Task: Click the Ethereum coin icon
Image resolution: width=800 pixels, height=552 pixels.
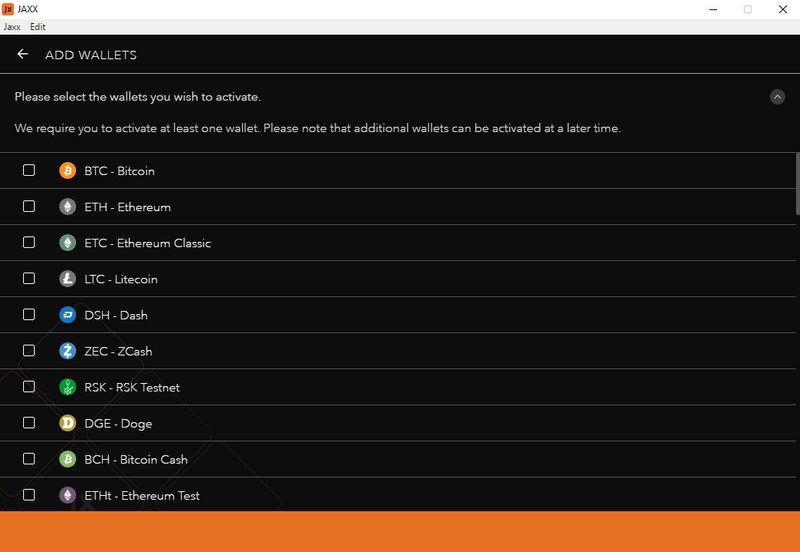Action: [67, 207]
